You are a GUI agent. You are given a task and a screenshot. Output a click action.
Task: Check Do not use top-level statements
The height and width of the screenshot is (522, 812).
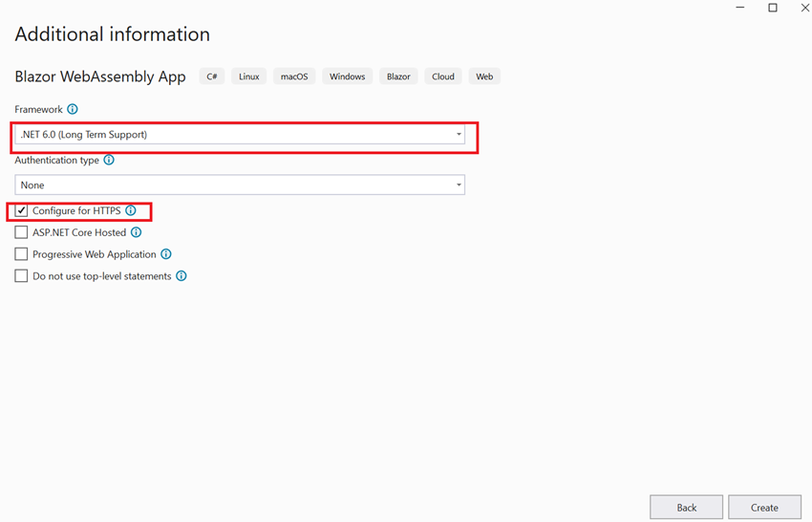pos(21,275)
